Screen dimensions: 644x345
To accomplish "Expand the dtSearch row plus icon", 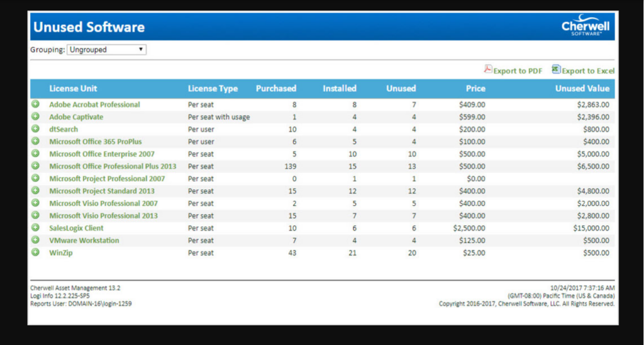I will pyautogui.click(x=35, y=128).
